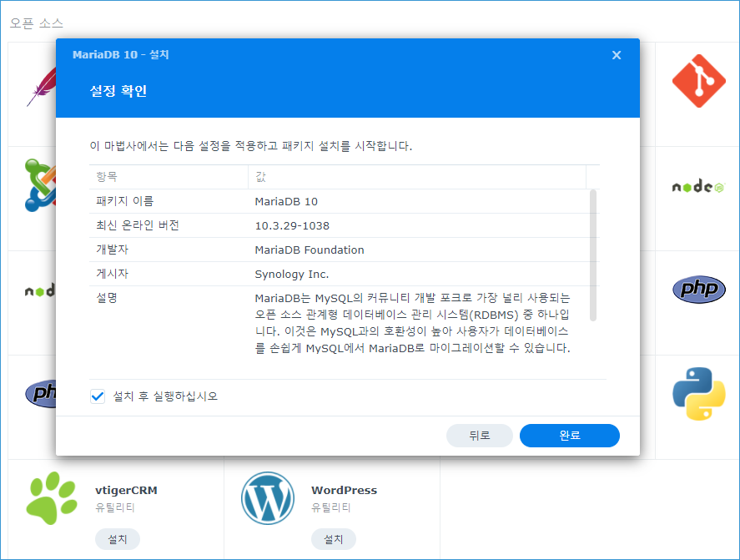Click the 값 column header
This screenshot has height=560, width=740.
(417, 177)
